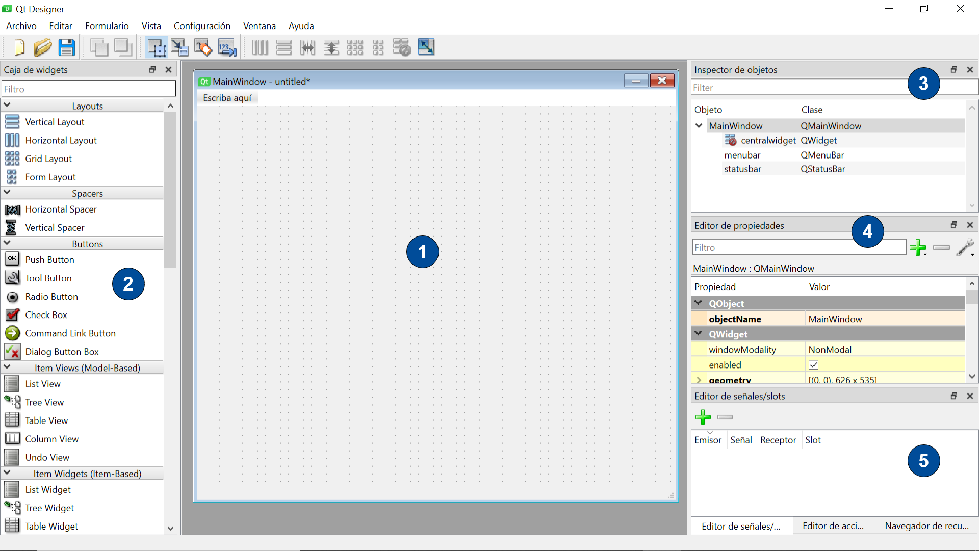980x552 pixels.
Task: Click the widget box Filtro field
Action: (x=89, y=89)
